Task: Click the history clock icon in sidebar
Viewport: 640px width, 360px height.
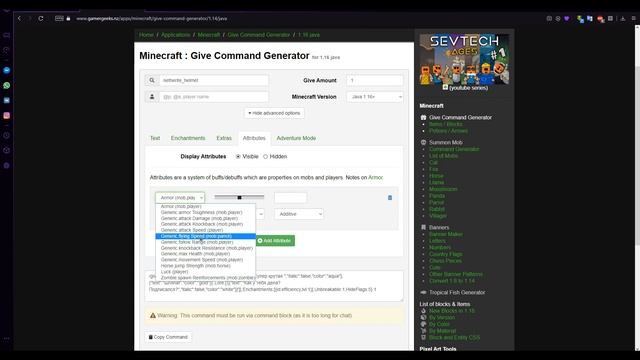Action: pos(7,136)
